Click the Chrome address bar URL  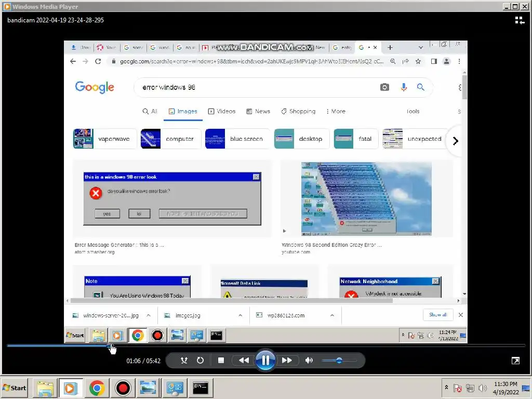coord(251,61)
